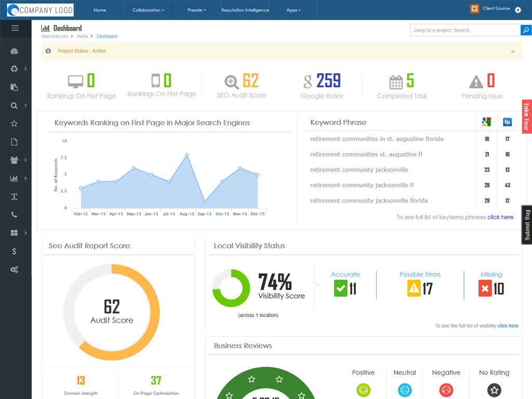
Task: Click 'click here' for full visibility list
Action: pos(508,326)
